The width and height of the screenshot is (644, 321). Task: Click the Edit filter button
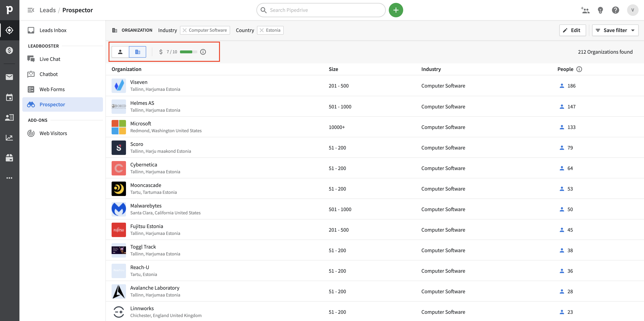573,30
